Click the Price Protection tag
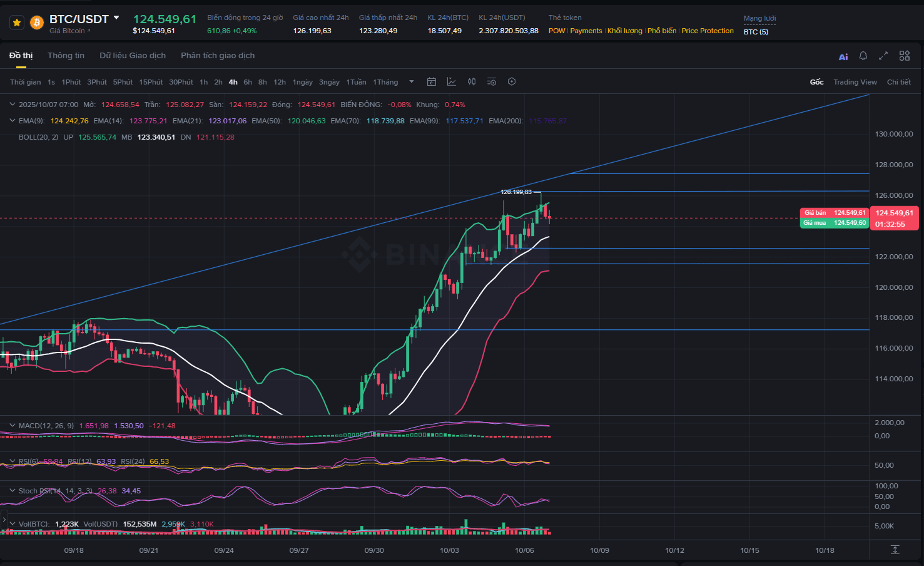This screenshot has width=924, height=566. (708, 31)
